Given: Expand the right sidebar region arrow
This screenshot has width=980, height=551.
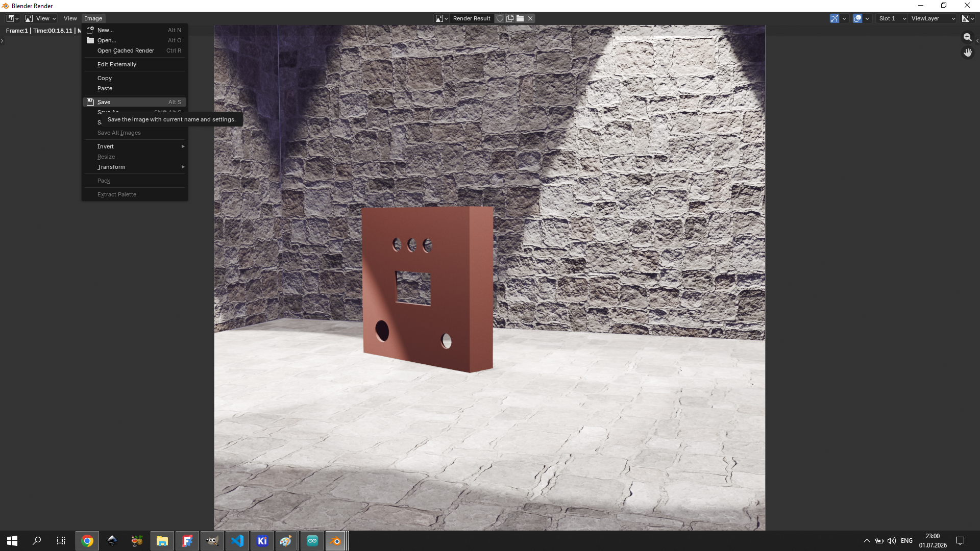Looking at the screenshot, I should point(977,41).
